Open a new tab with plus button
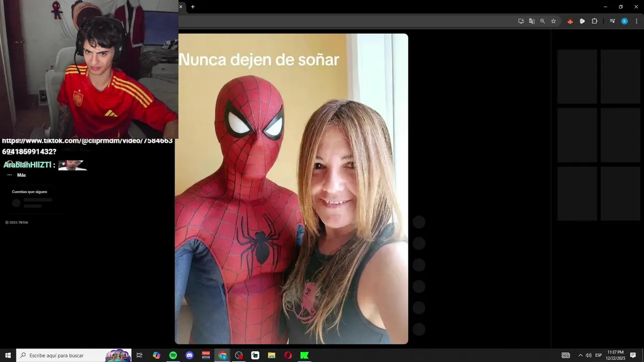 tap(193, 7)
